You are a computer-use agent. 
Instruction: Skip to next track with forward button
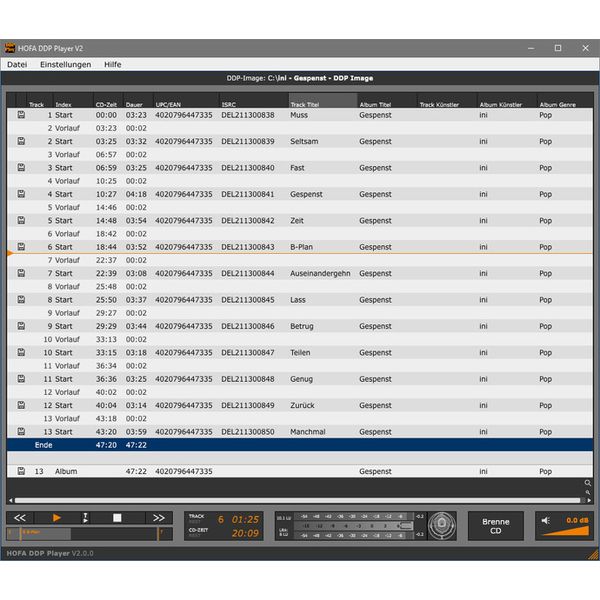[159, 518]
